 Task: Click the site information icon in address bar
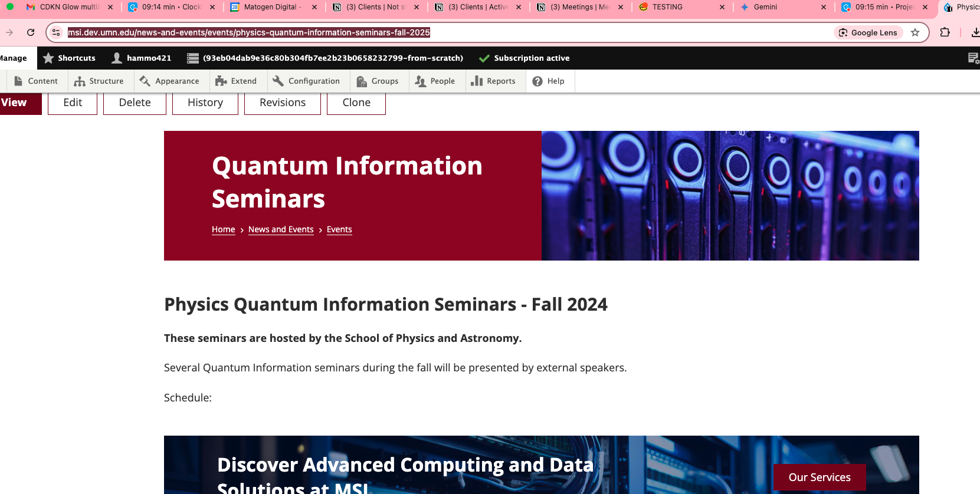coord(56,32)
